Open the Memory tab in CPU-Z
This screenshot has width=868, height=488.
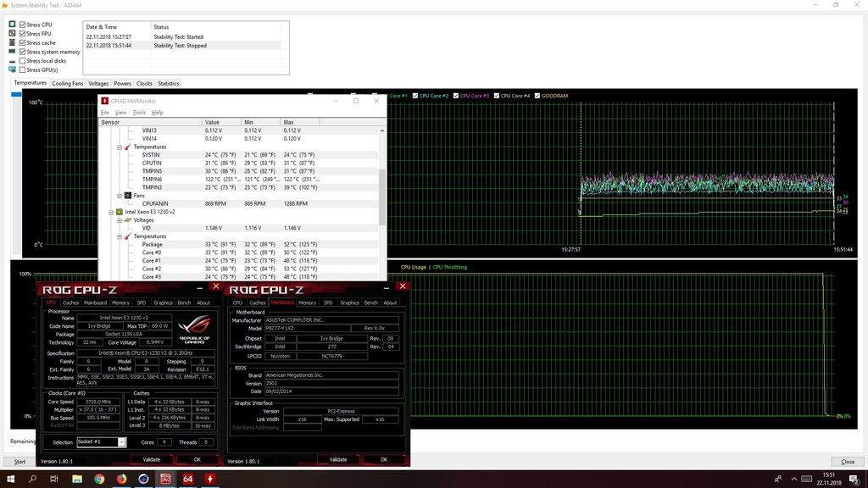click(x=122, y=302)
